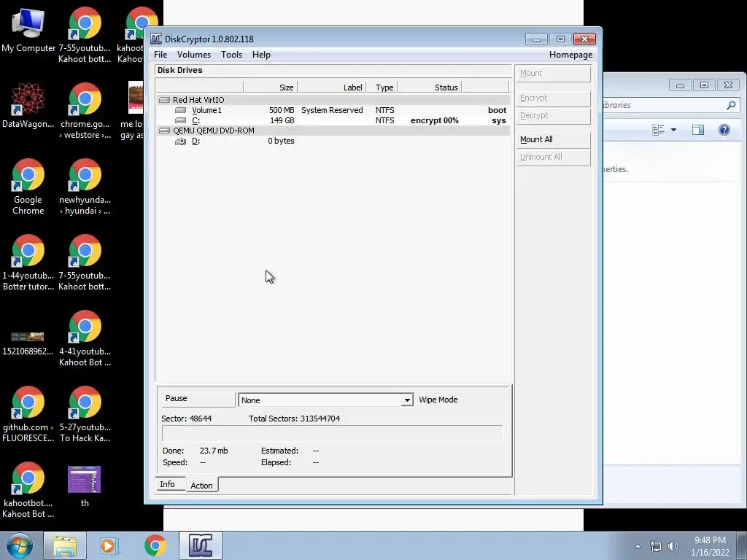
Task: Click the Size column header
Action: [271, 87]
